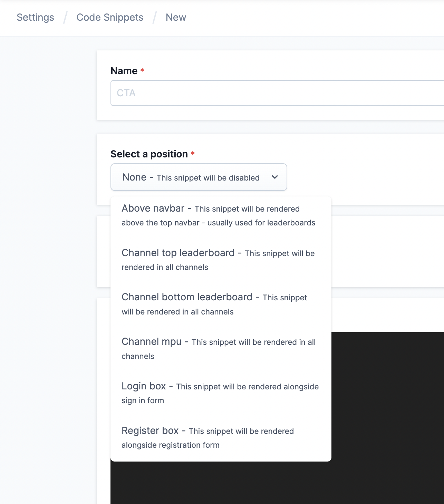Open the Settings breadcrumb link
444x504 pixels.
pos(35,17)
